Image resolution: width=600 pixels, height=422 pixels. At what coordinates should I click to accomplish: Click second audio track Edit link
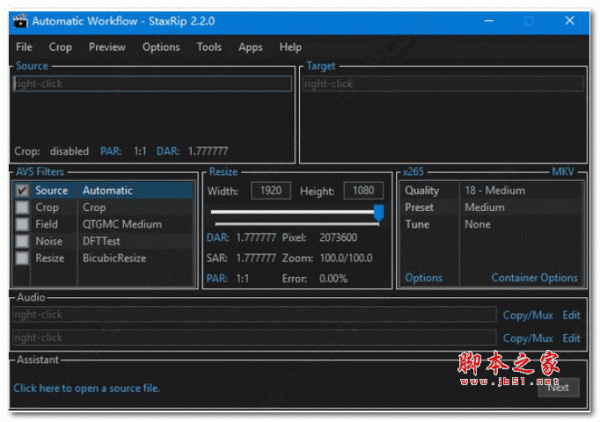pos(571,338)
